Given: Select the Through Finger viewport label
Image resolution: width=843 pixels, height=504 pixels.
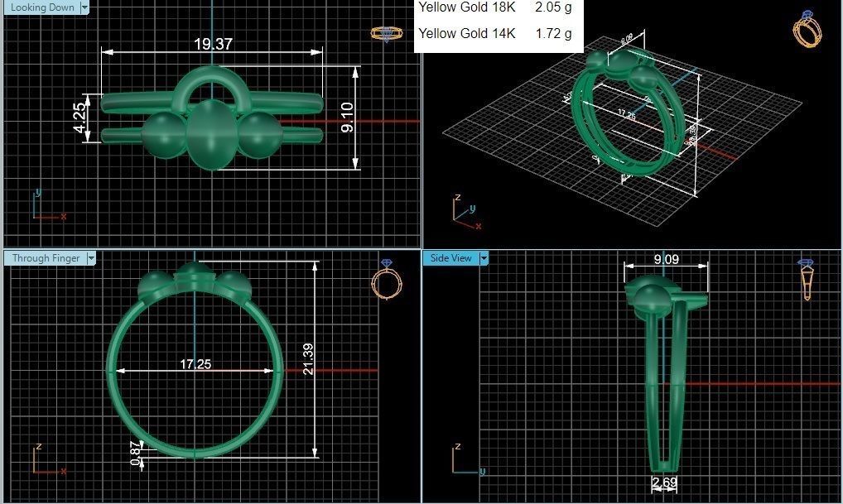Looking at the screenshot, I should (46, 258).
